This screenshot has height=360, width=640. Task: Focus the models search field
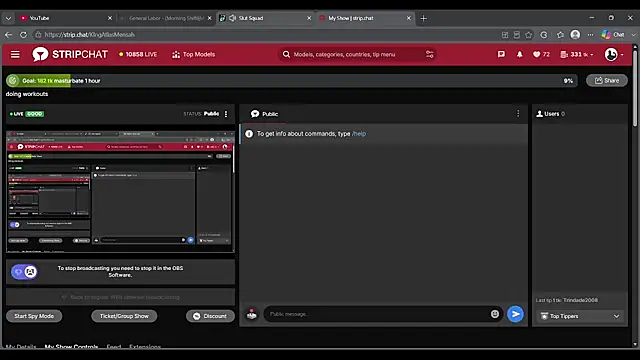click(x=353, y=54)
